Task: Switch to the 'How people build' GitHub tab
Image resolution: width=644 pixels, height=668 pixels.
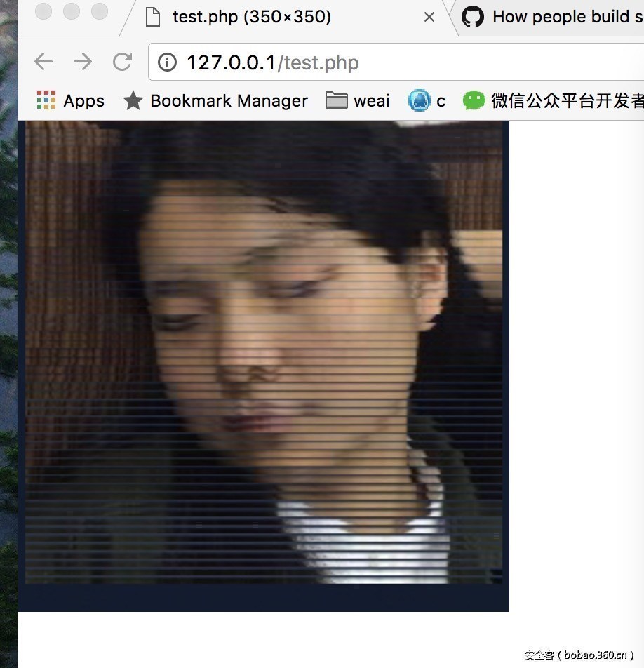Action: [x=549, y=17]
